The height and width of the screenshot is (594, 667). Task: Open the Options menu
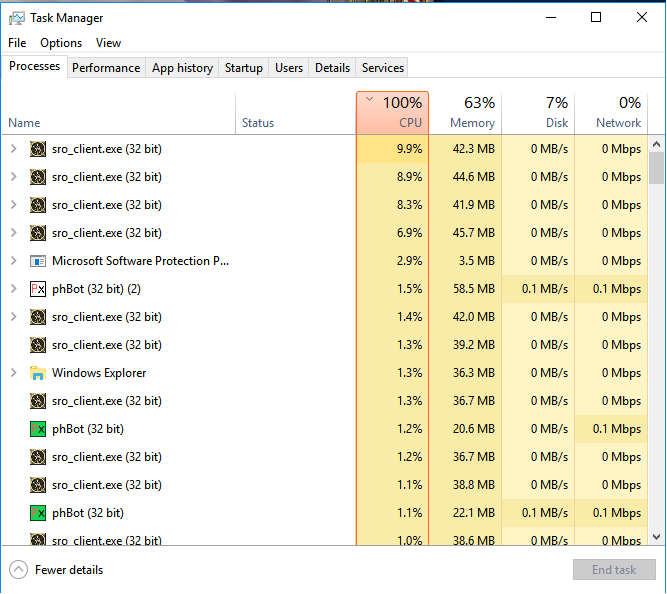61,43
